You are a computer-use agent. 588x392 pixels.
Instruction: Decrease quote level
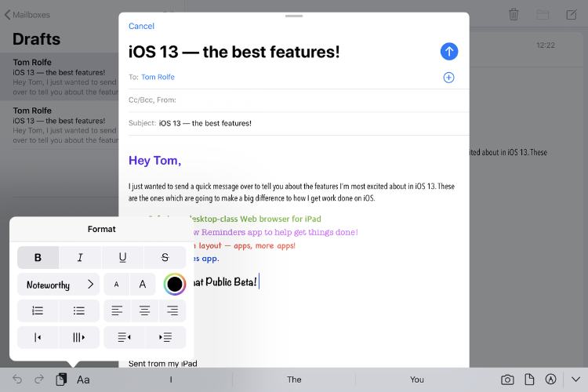point(38,337)
